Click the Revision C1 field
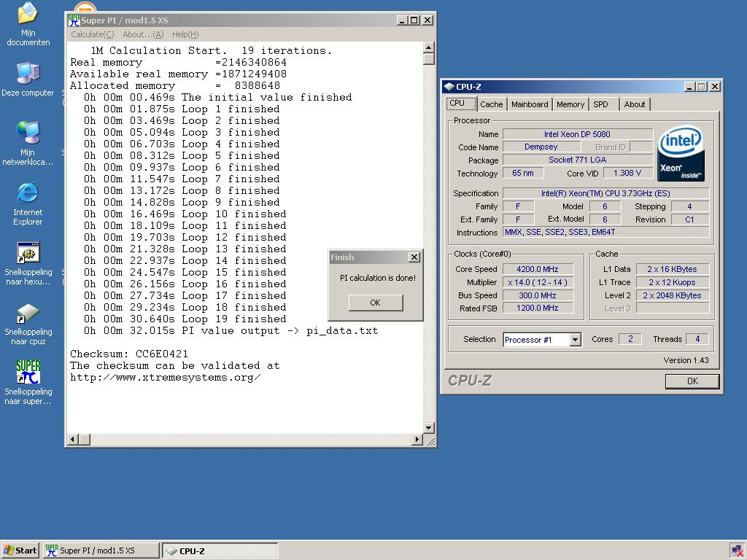The width and height of the screenshot is (747, 560). (690, 219)
